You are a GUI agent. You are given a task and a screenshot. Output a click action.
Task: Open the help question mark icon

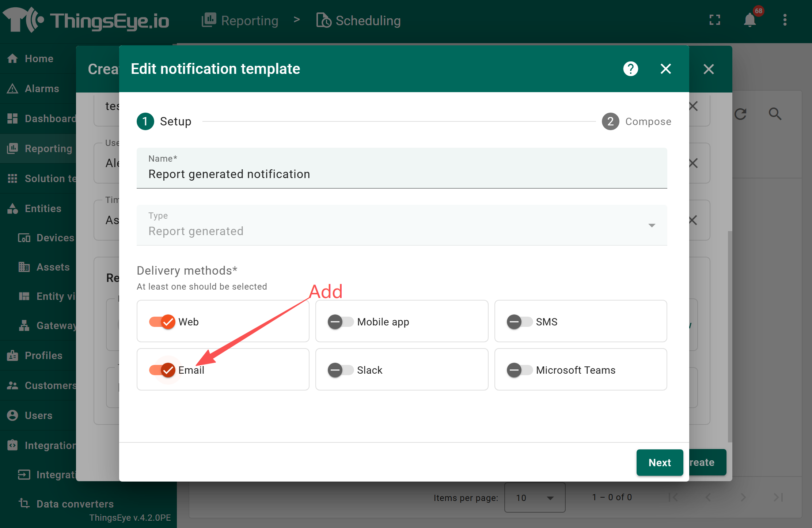click(x=630, y=69)
